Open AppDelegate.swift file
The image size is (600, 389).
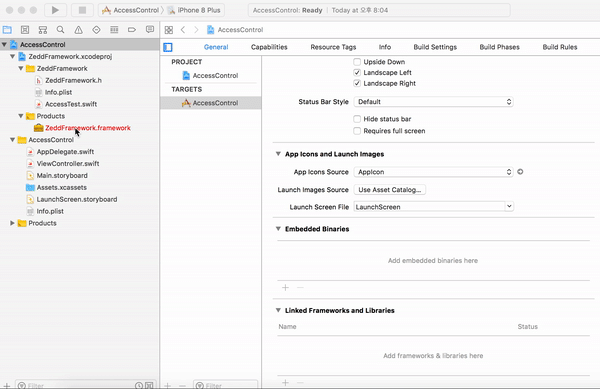click(65, 151)
